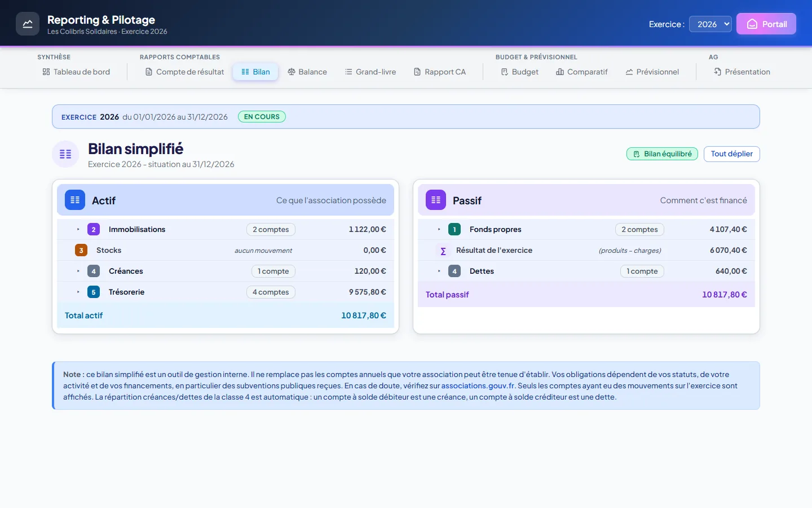Click the green class 1 Fonds propres badge
This screenshot has height=508, width=812.
click(x=454, y=229)
